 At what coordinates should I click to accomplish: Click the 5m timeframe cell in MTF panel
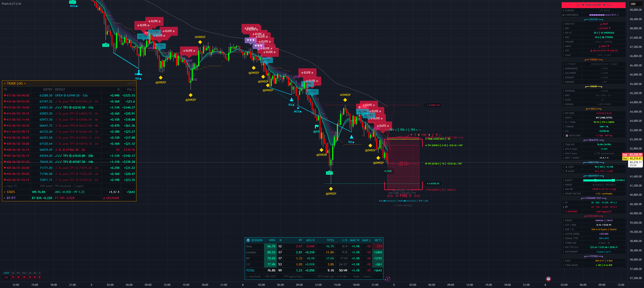18,273
